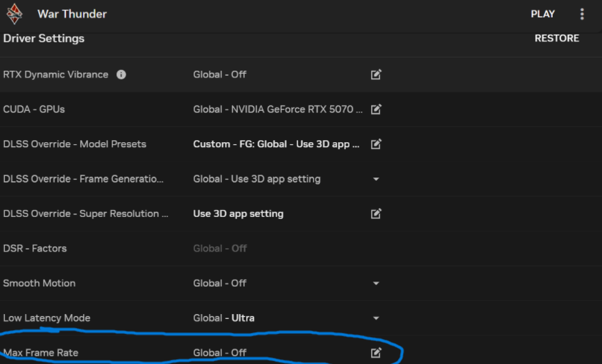This screenshot has width=602, height=364.
Task: Click RESTORE to reset driver settings
Action: click(556, 38)
